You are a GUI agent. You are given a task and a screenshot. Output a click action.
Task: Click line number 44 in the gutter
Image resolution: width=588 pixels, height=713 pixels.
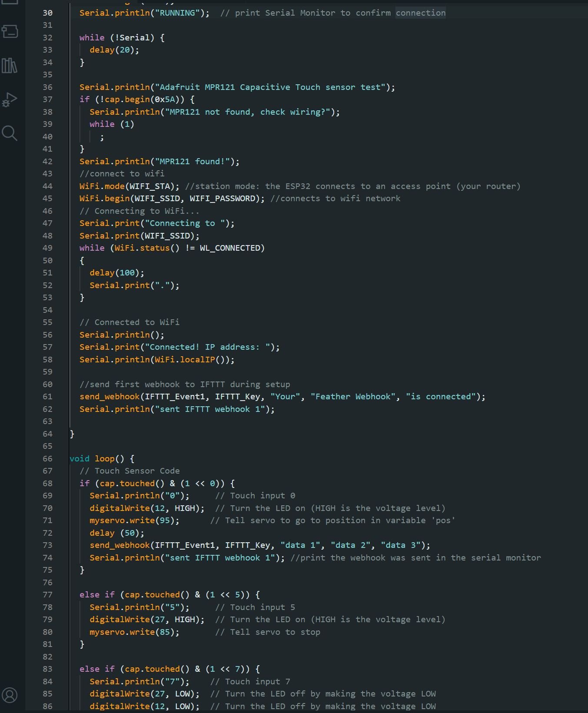tap(47, 186)
